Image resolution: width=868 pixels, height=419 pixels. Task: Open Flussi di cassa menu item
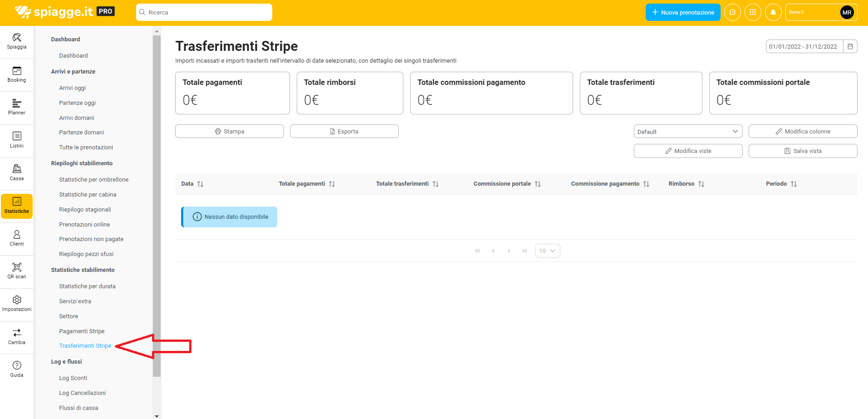tap(78, 408)
